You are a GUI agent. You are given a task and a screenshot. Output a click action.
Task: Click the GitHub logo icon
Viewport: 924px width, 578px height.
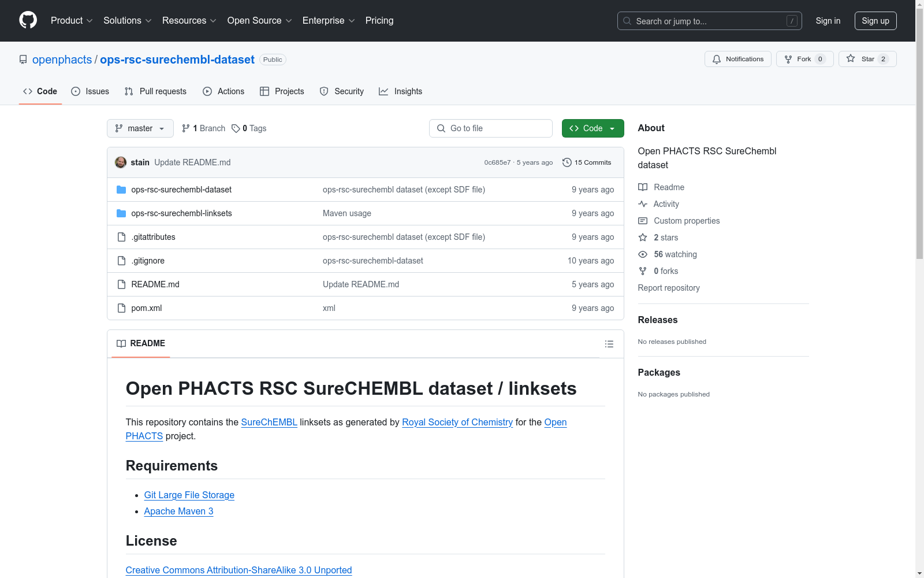pyautogui.click(x=28, y=20)
